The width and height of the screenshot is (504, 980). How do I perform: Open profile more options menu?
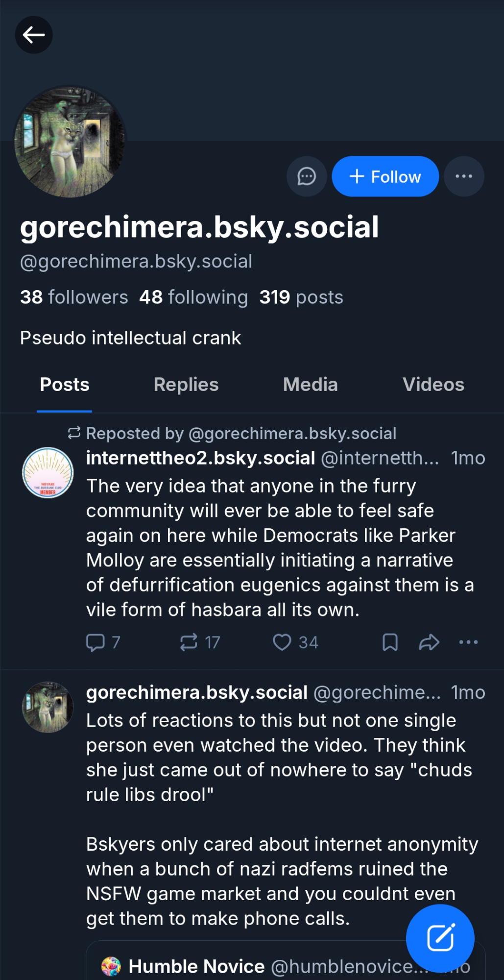(x=464, y=176)
